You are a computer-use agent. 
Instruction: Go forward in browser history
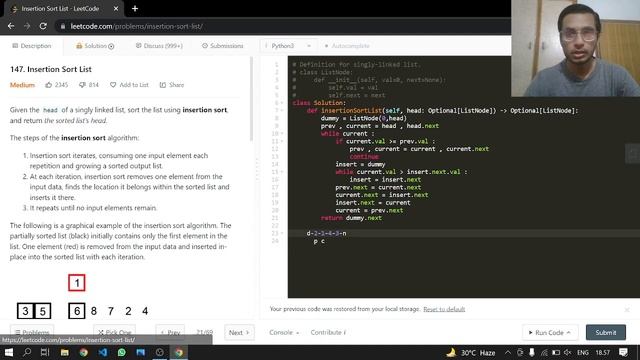click(x=27, y=26)
